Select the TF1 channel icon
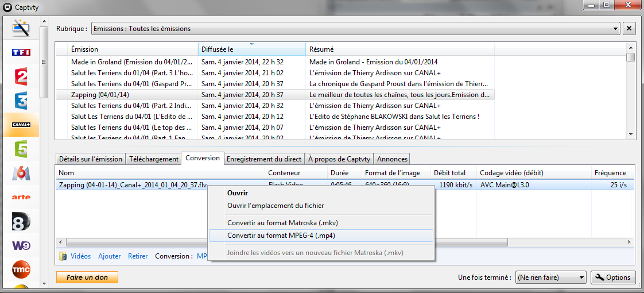 point(21,52)
